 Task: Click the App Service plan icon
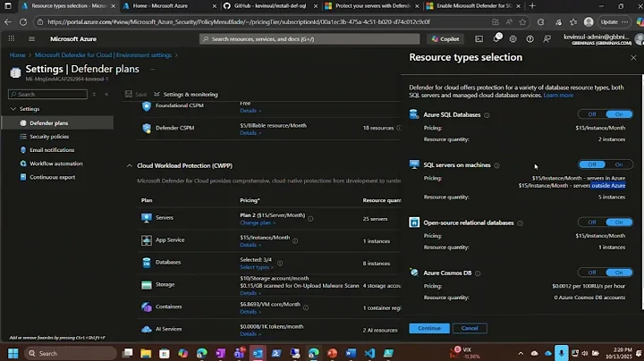(x=146, y=240)
